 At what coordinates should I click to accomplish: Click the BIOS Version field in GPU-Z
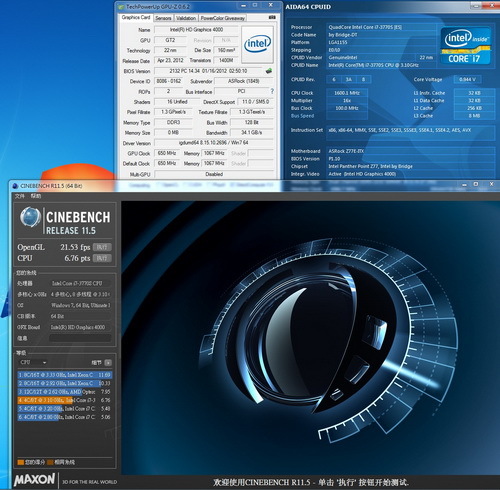click(208, 71)
